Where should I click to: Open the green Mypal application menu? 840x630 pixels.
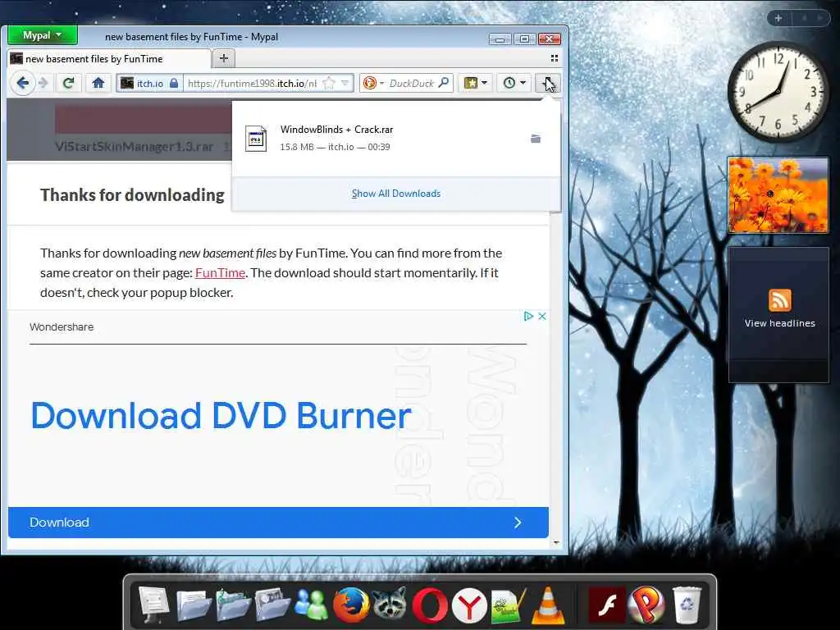43,35
